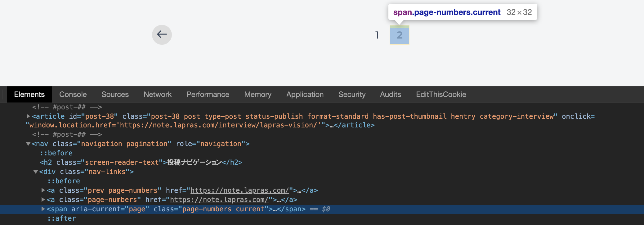Select the h2 screen-reader-text line

(141, 162)
